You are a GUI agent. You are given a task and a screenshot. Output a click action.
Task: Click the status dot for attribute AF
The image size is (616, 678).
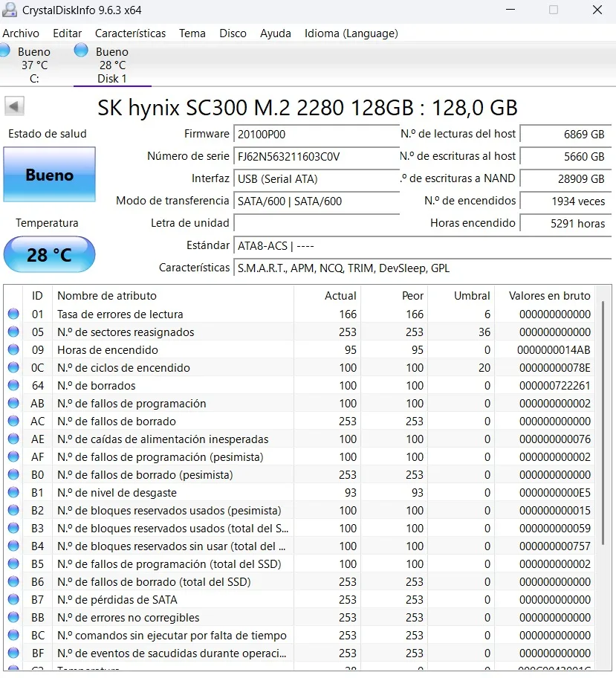coord(13,456)
